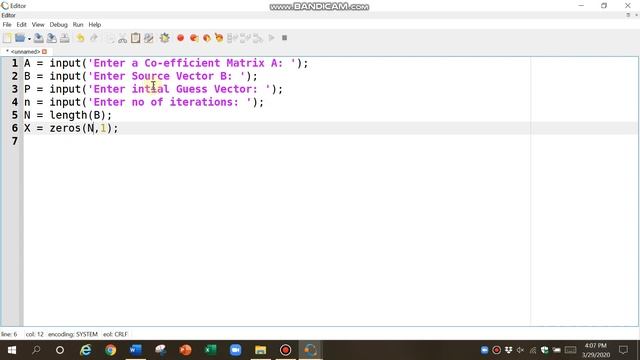Open File Explorer from taskbar
Image resolution: width=640 pixels, height=360 pixels.
coord(260,350)
